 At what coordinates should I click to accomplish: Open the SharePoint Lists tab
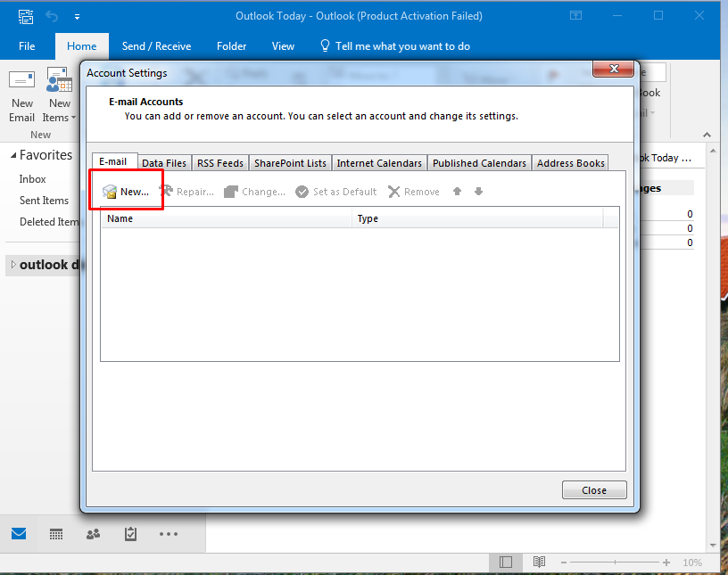tap(290, 163)
